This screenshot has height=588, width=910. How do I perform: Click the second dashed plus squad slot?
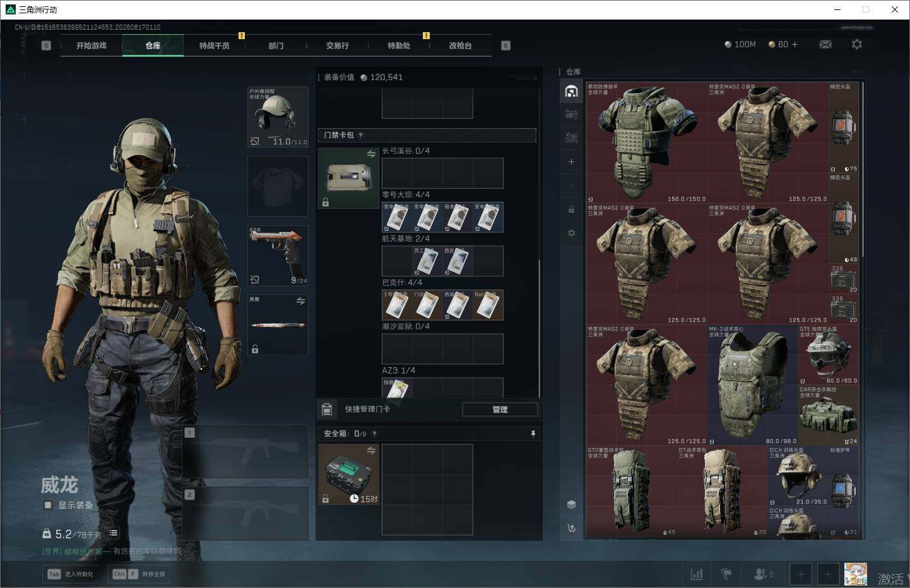tap(829, 574)
